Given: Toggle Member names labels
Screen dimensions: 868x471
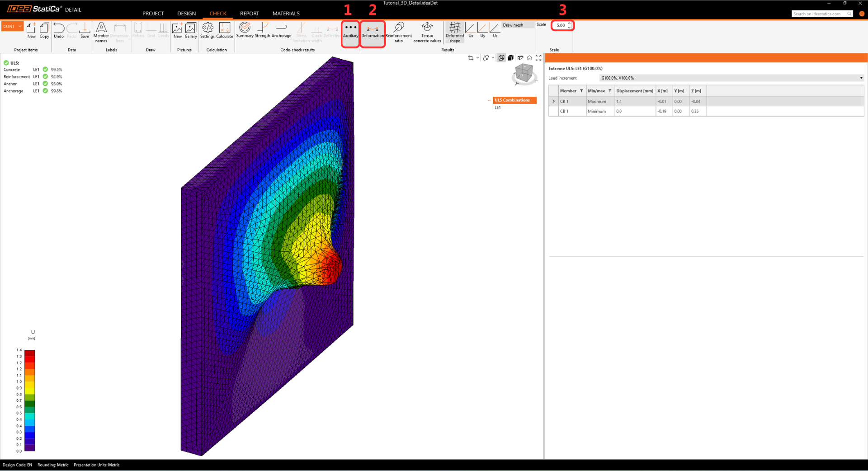Looking at the screenshot, I should 101,32.
